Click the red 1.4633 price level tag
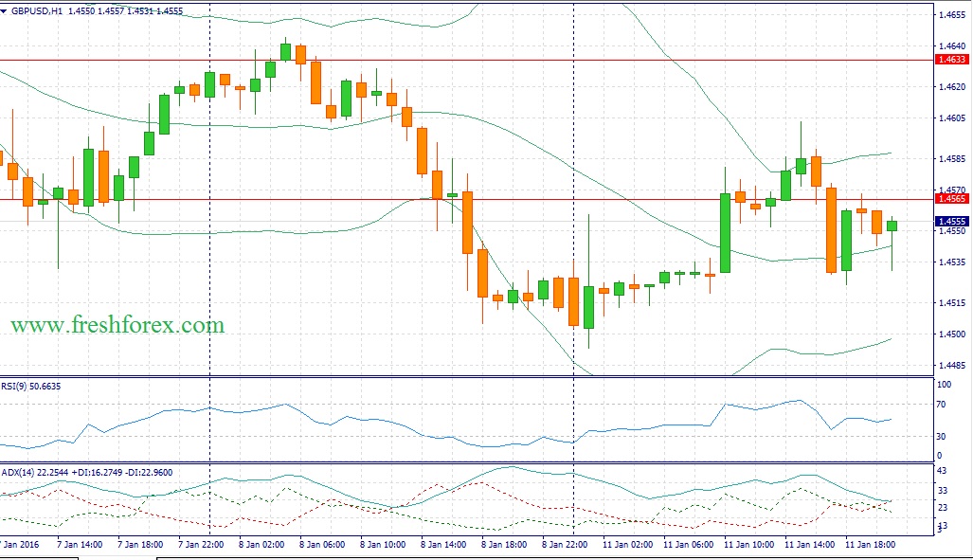Viewport: 973px width, 560px height. click(x=950, y=60)
